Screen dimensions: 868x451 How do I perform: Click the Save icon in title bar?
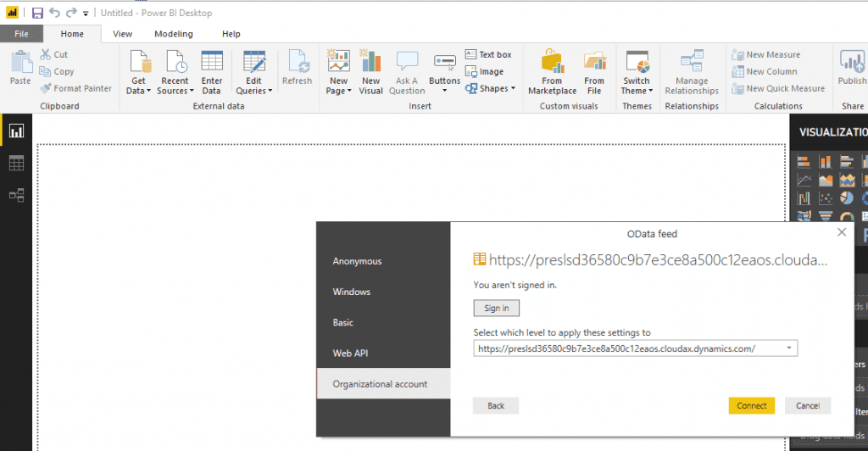click(37, 13)
